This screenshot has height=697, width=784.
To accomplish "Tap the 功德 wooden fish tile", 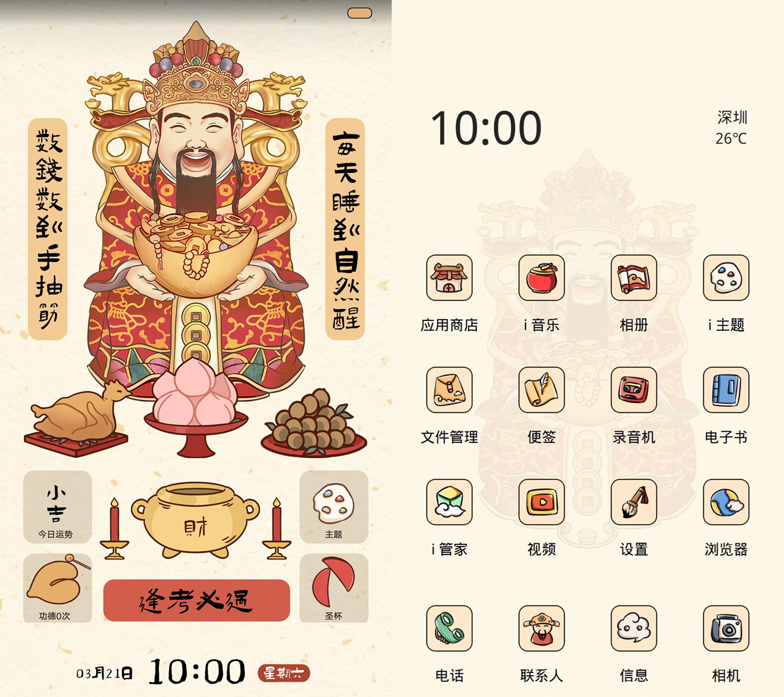I will coord(58,588).
